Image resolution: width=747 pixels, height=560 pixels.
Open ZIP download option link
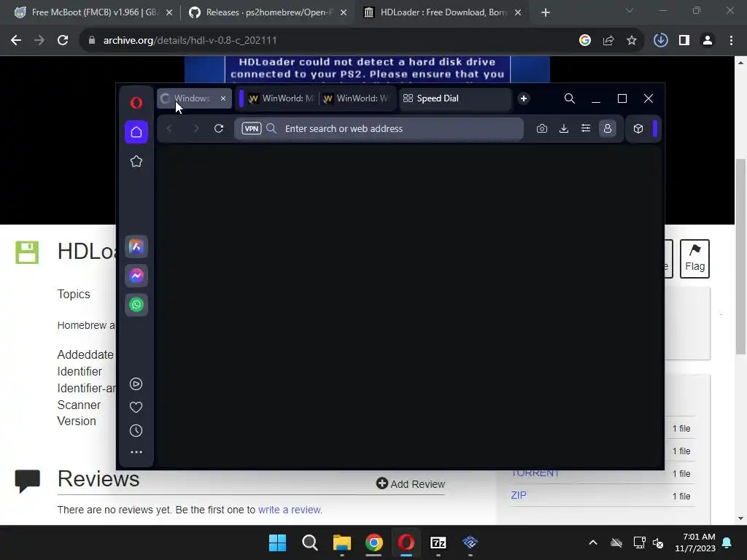click(x=519, y=495)
